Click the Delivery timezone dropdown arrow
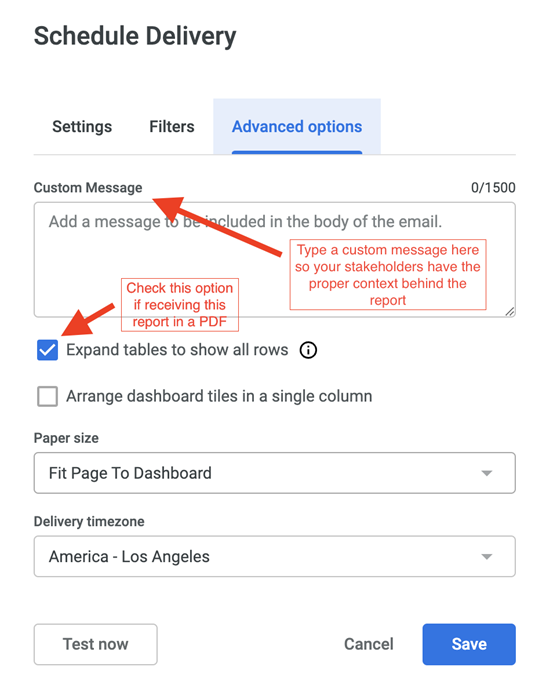546x685 pixels. pyautogui.click(x=487, y=557)
